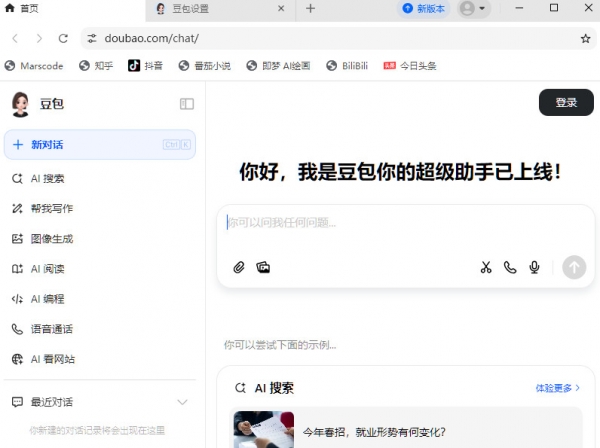Open the user profile dropdown
Viewport: 600px width, 448px height.
[x=473, y=8]
